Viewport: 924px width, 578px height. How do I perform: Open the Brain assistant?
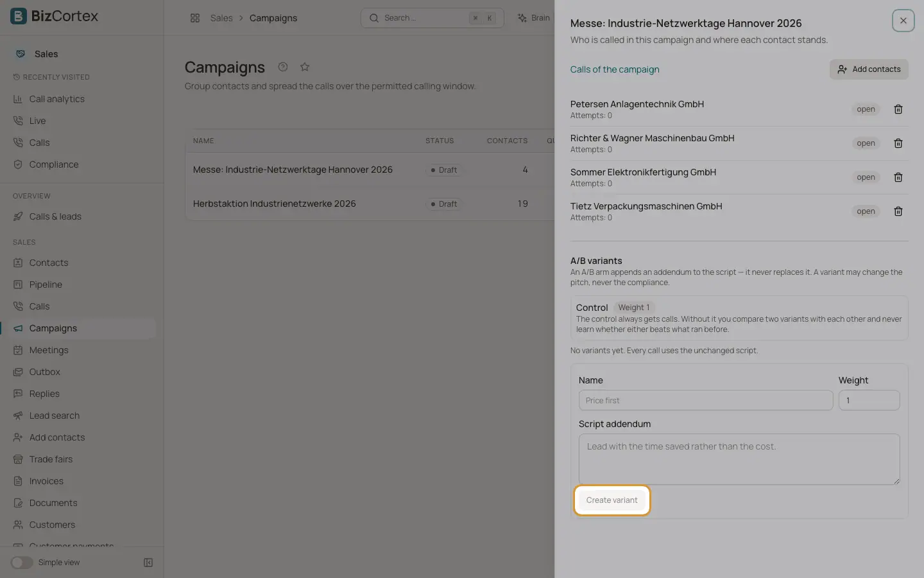click(534, 18)
